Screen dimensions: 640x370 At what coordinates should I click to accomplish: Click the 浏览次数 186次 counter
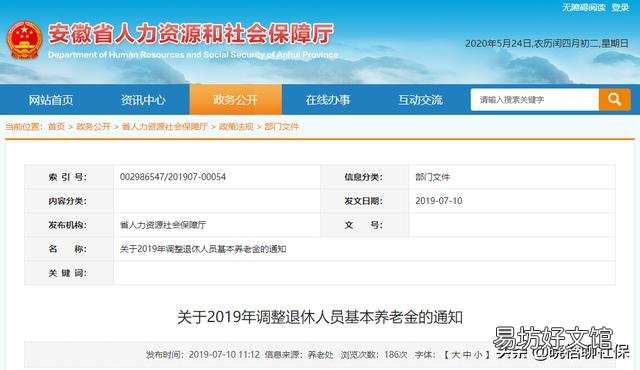pos(374,354)
